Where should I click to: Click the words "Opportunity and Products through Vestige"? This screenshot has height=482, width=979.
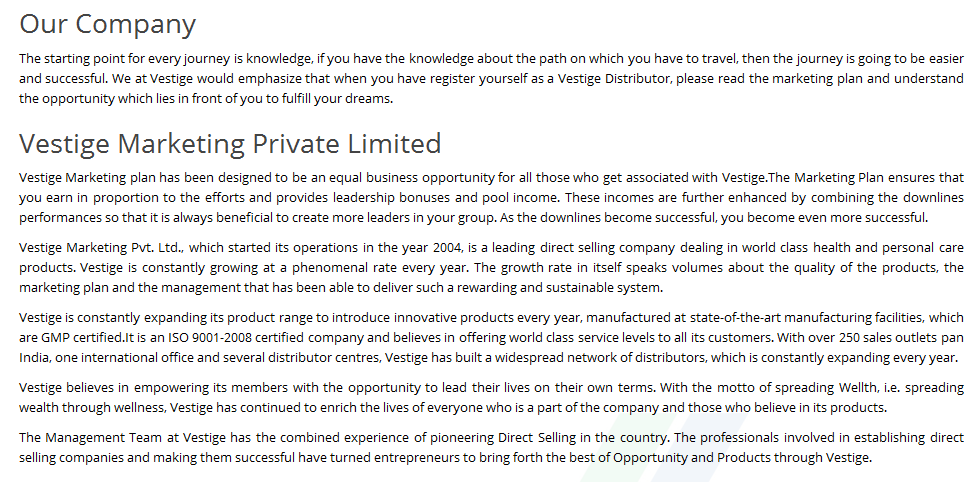pos(742,458)
